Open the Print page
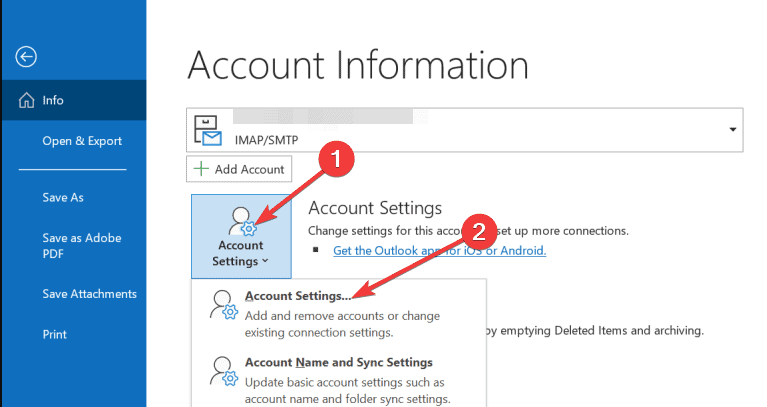 pos(54,335)
